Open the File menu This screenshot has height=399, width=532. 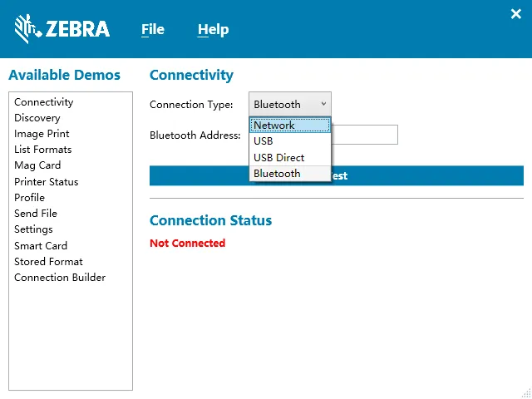[x=153, y=29]
